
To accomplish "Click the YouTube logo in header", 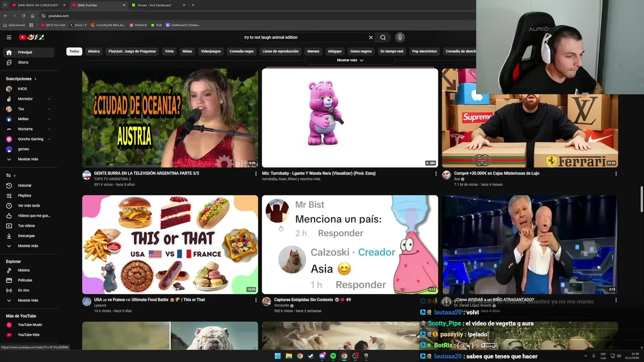I will [32, 37].
